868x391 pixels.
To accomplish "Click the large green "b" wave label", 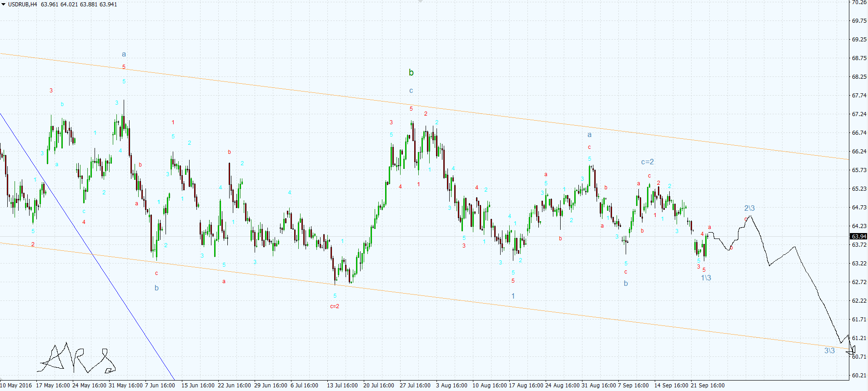I will click(x=411, y=72).
